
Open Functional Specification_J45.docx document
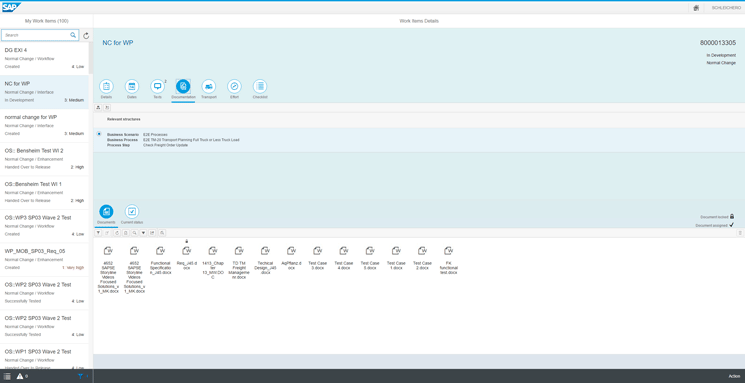[x=160, y=260]
